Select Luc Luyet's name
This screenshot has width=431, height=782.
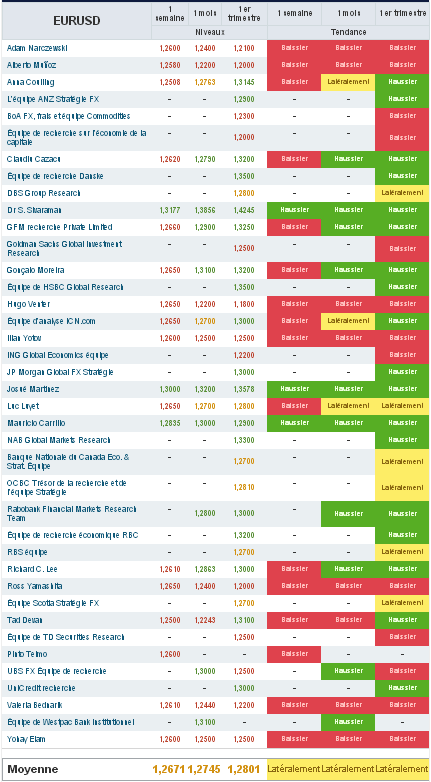click(23, 406)
